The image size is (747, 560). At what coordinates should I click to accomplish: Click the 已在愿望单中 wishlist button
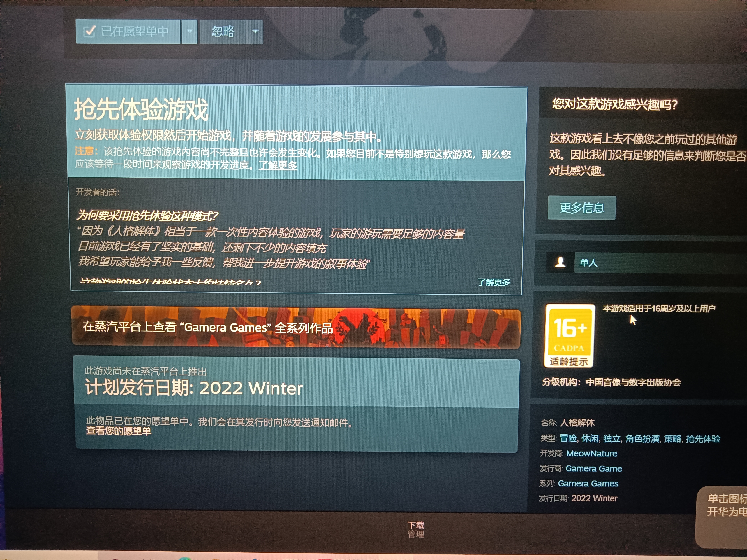(x=128, y=31)
